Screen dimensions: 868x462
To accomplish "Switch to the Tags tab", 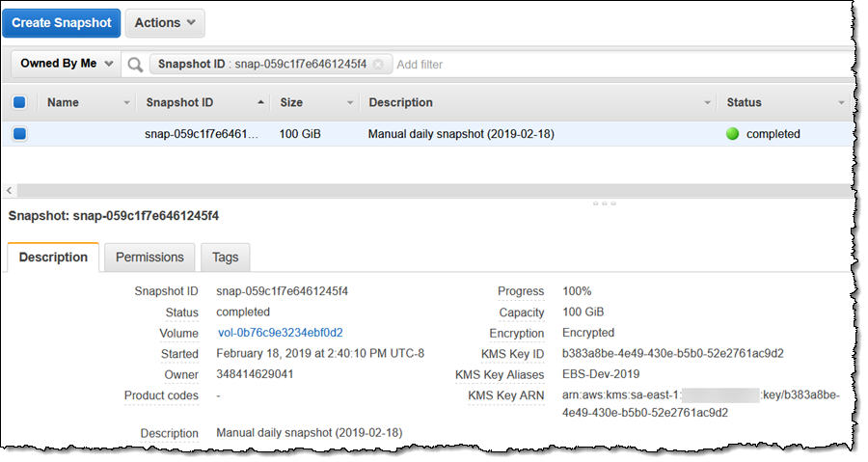I will pos(225,258).
